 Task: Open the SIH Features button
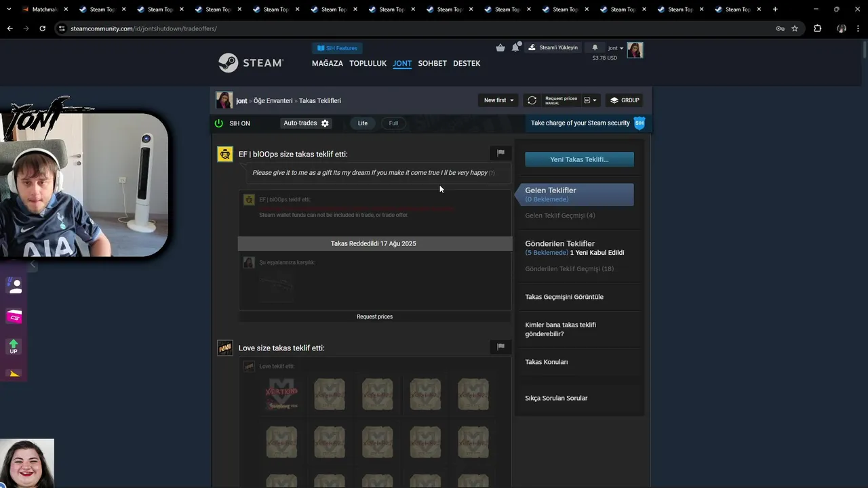pos(338,48)
